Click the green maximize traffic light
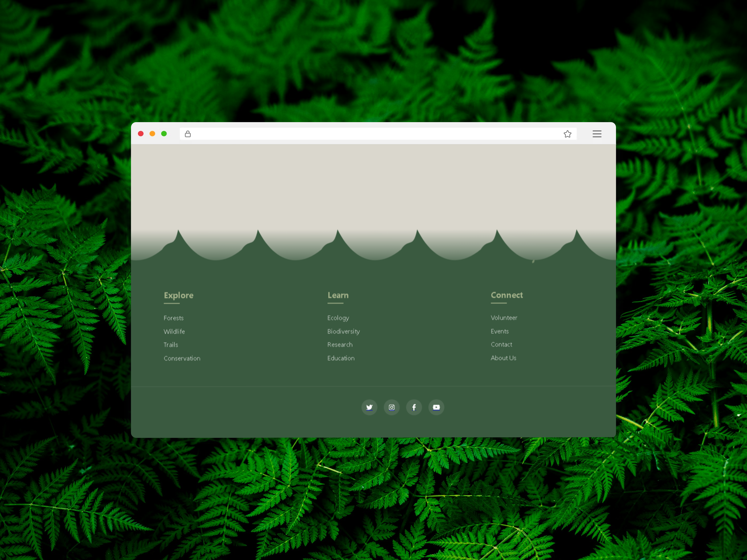This screenshot has height=560, width=747. click(164, 134)
